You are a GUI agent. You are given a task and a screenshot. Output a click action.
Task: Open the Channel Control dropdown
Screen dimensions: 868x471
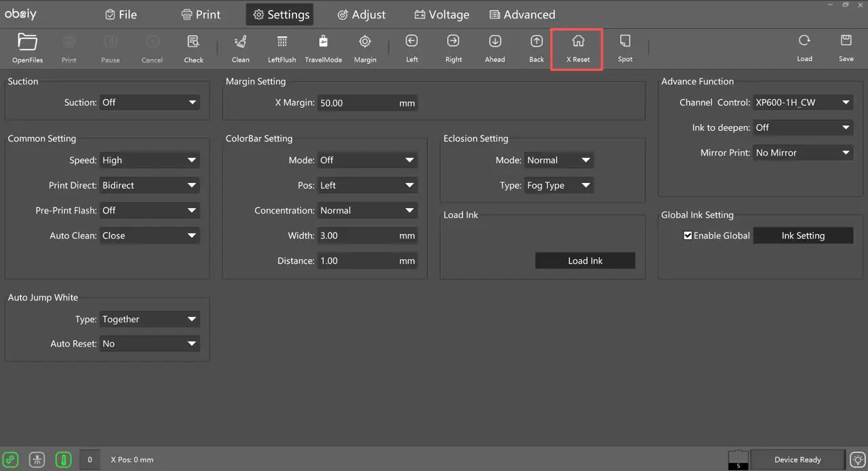(803, 103)
